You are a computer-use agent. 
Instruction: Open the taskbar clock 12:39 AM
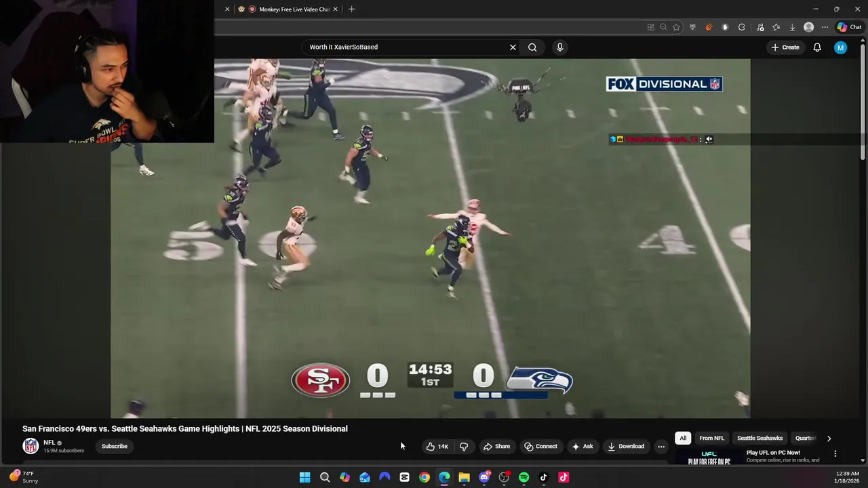pos(848,477)
